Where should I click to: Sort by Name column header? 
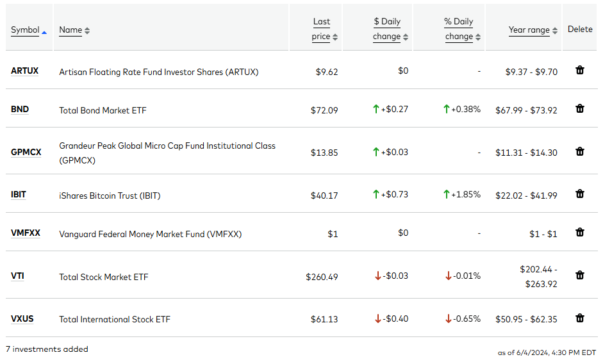coord(74,30)
